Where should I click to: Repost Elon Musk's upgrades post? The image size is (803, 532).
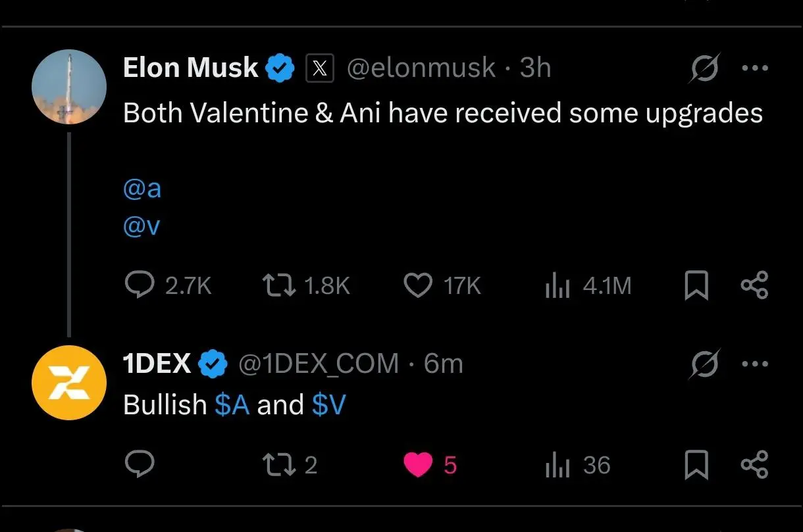click(279, 285)
